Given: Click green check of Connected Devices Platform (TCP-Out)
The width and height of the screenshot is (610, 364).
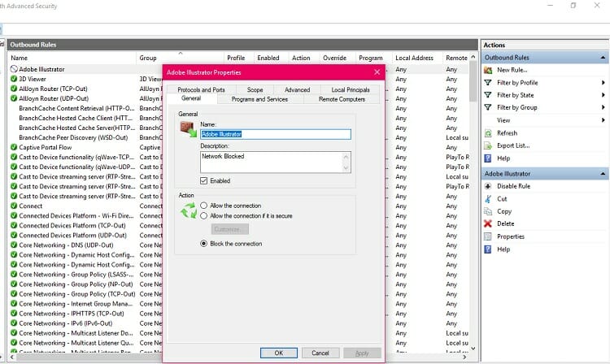Looking at the screenshot, I should pyautogui.click(x=14, y=225).
